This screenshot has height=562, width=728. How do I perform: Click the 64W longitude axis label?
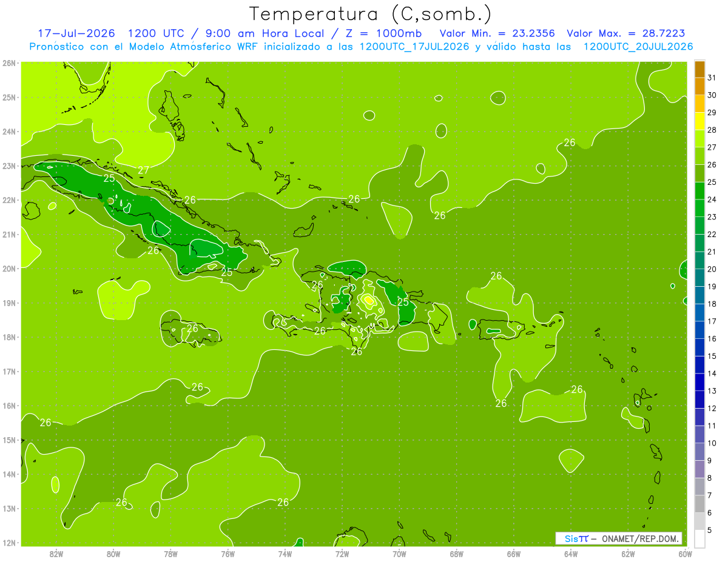(x=571, y=554)
